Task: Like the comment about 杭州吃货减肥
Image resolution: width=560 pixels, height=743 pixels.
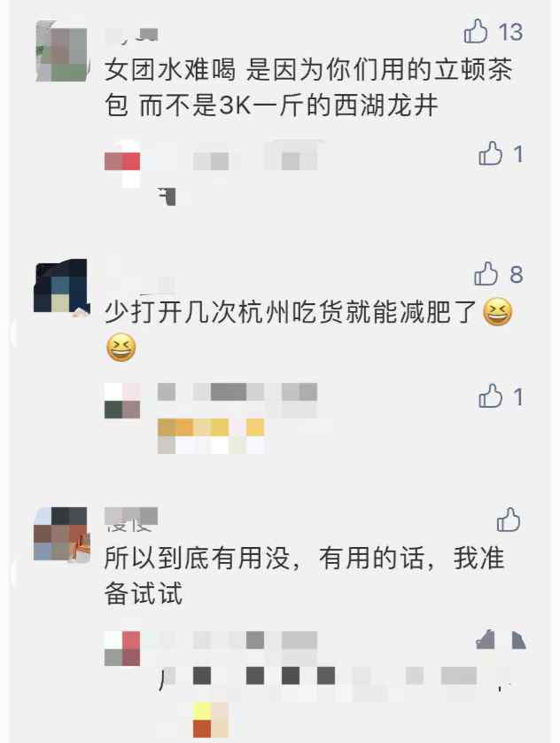Action: click(486, 274)
